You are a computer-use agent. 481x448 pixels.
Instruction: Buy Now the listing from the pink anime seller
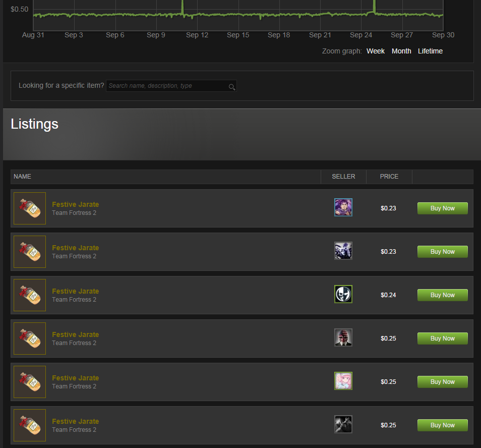point(442,382)
